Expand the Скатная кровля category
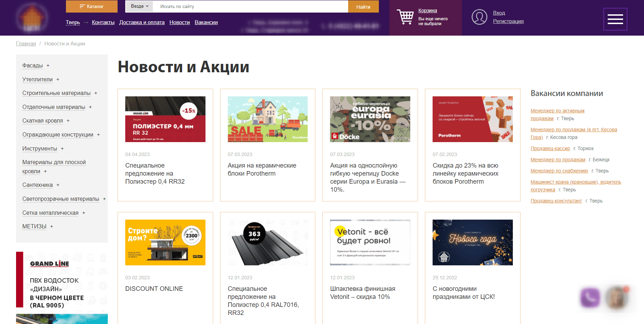Image resolution: width=644 pixels, height=324 pixels. click(68, 121)
